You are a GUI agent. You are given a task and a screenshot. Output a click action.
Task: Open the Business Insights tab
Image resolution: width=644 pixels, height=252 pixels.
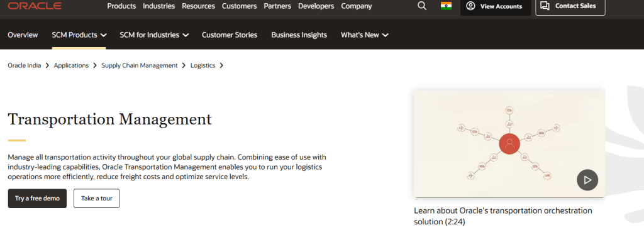pos(299,35)
